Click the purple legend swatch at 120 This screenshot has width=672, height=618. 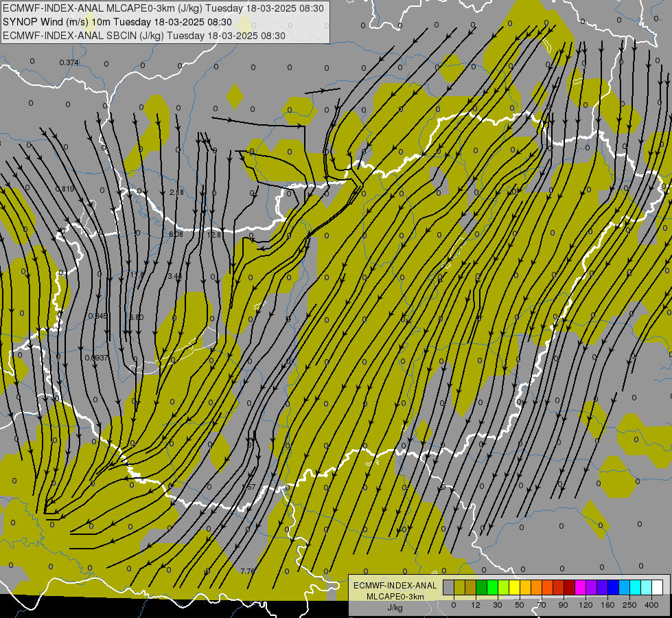[x=592, y=587]
